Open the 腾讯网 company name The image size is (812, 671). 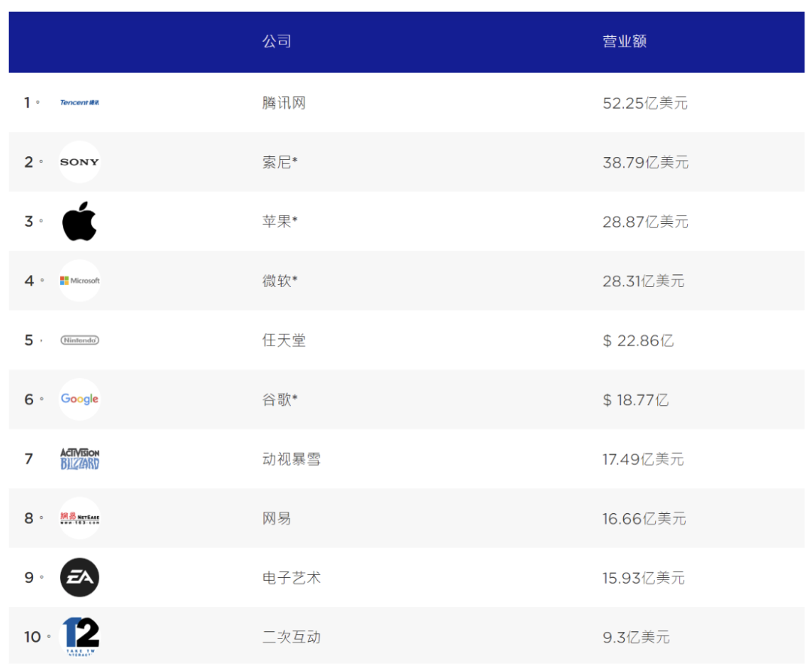[x=283, y=103]
